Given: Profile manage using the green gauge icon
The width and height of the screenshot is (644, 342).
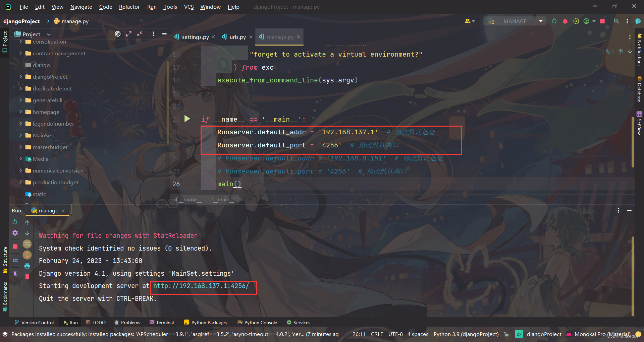Looking at the screenshot, I should [x=586, y=21].
